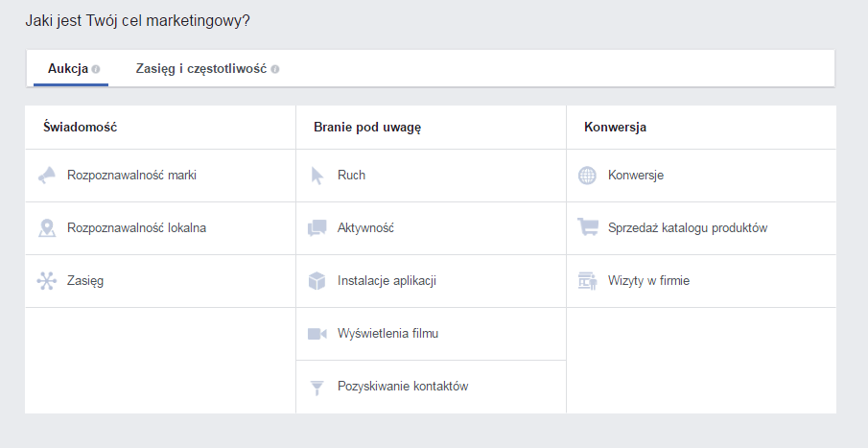Choose the Konwersje objective text

pyautogui.click(x=636, y=176)
